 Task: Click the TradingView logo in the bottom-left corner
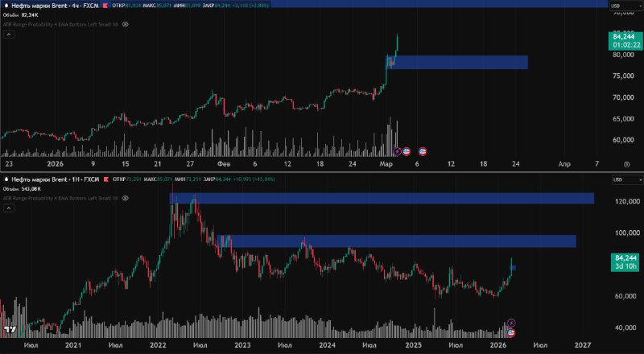coord(10,330)
